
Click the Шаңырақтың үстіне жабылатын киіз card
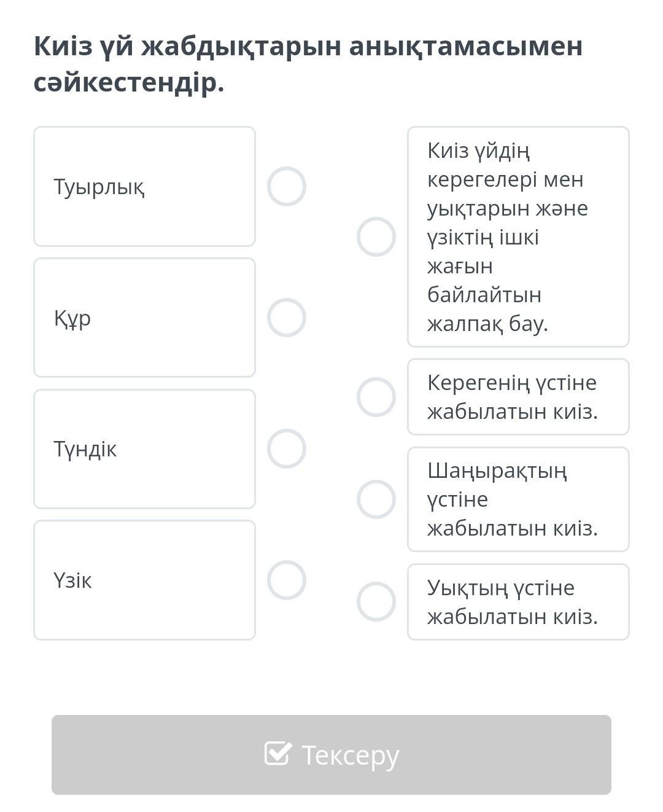[518, 499]
